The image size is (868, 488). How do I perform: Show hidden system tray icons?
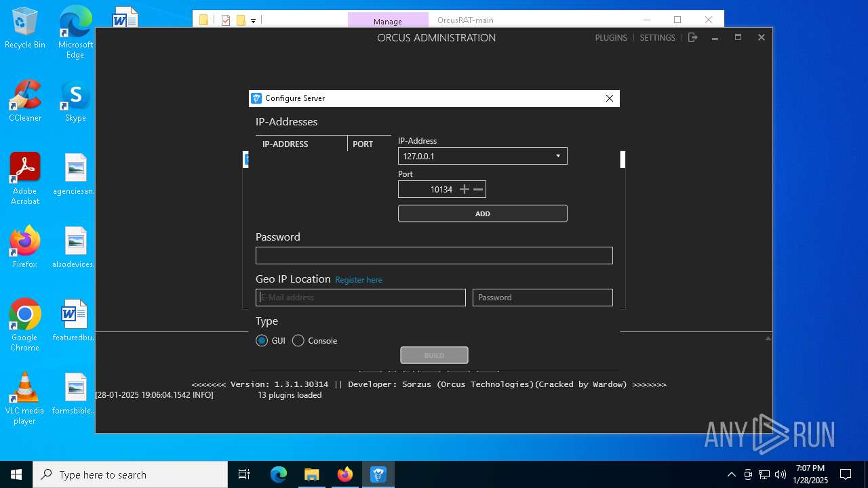(731, 474)
